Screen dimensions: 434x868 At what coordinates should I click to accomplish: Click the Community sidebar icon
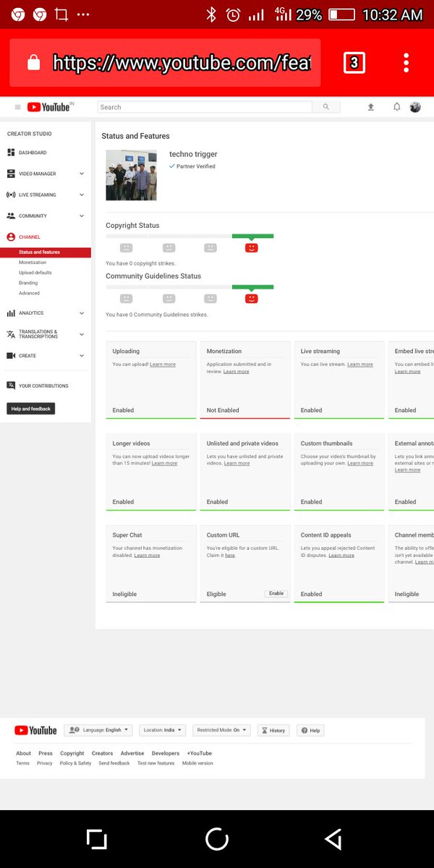click(x=11, y=216)
